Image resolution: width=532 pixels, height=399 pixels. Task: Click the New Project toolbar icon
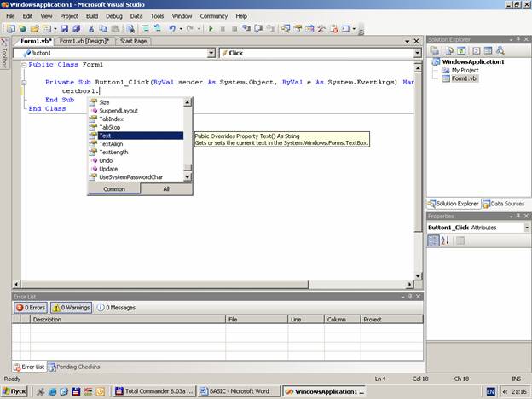[x=11, y=29]
